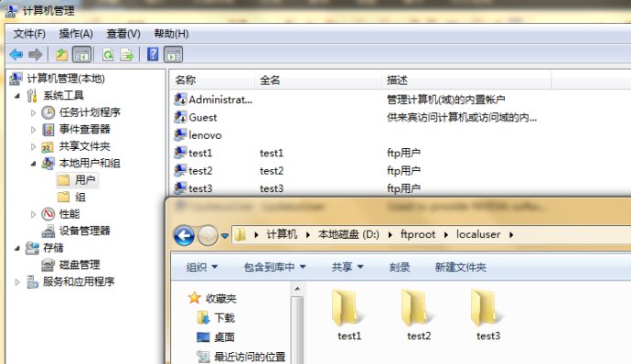The width and height of the screenshot is (631, 364).
Task: Open 下载 in Explorer favorites
Action: tap(216, 317)
